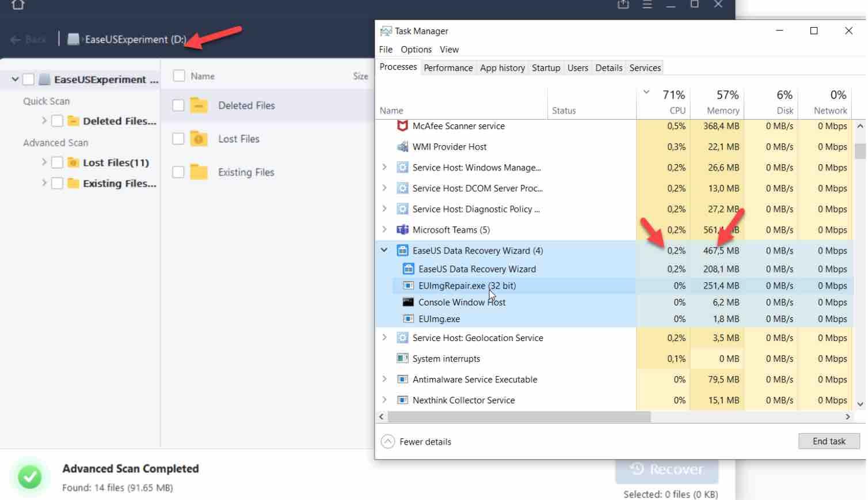The height and width of the screenshot is (500, 868).
Task: Expand the Lost Files(11) tree node
Action: 44,162
